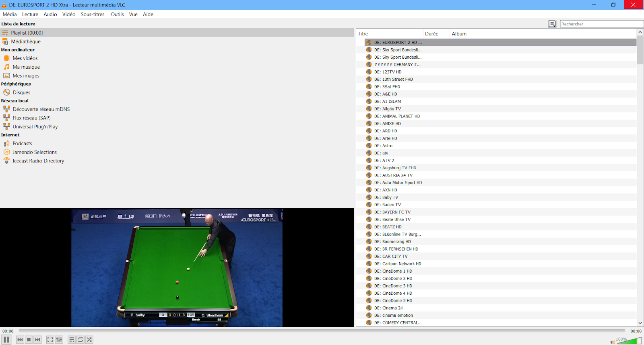Screen dimensions: 644x345
Task: Click the Rechercher search field
Action: point(602,24)
